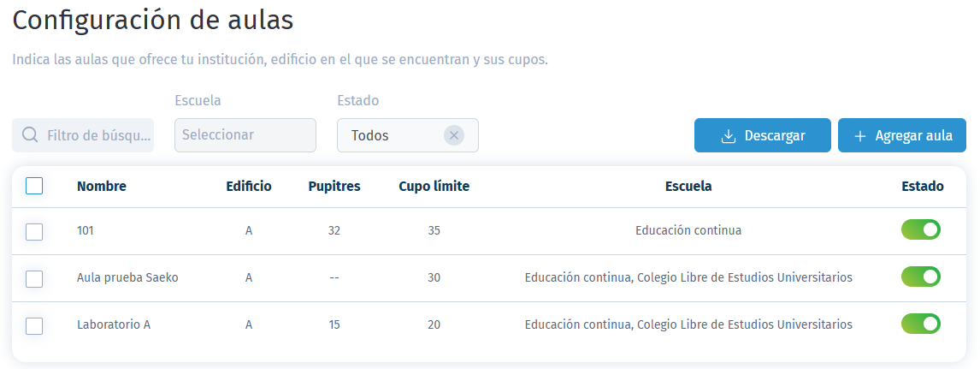Open the Estado dropdown showing Todos
This screenshot has height=369, width=980.
coord(408,135)
